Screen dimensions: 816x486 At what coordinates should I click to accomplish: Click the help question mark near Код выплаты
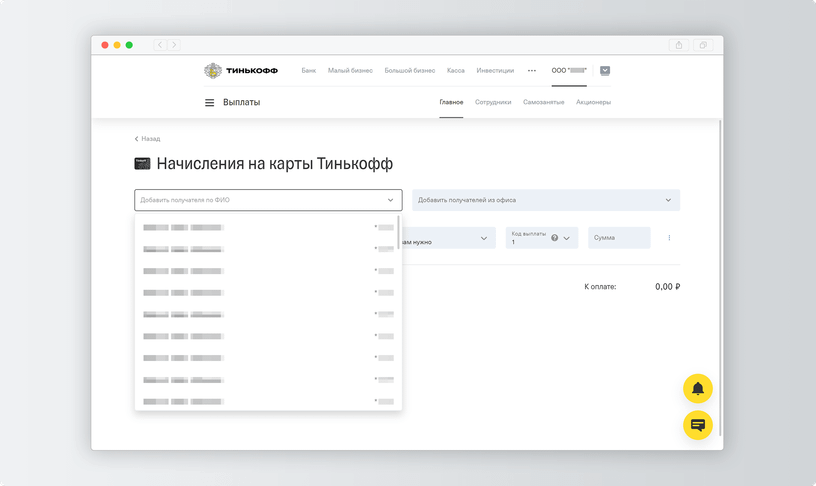[x=554, y=238]
